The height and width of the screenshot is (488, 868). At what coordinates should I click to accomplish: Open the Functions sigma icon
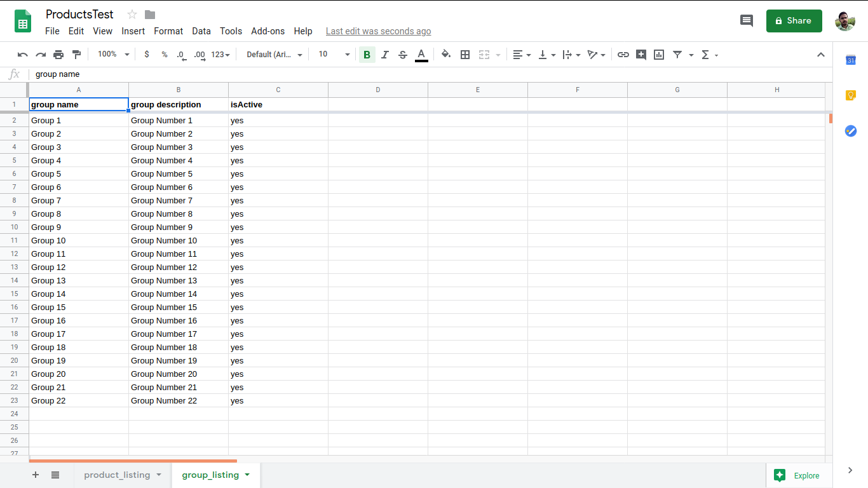point(707,55)
